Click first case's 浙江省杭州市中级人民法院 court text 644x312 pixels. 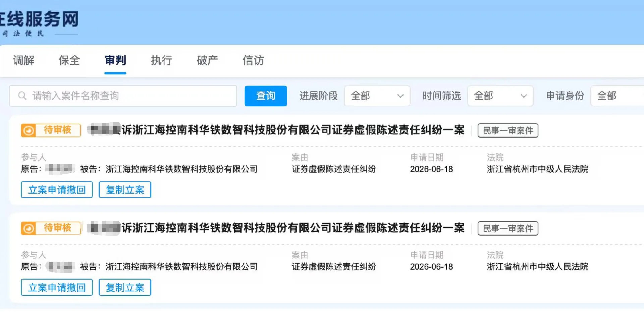pyautogui.click(x=538, y=169)
